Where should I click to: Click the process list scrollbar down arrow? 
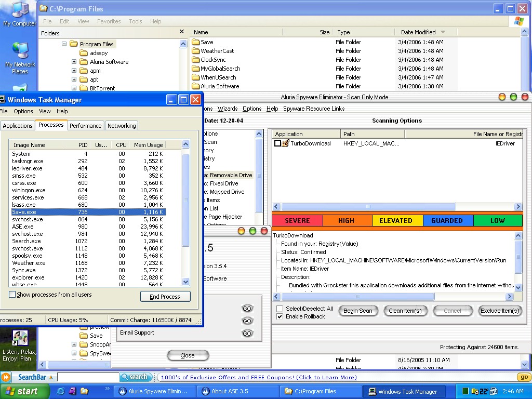[x=185, y=282]
